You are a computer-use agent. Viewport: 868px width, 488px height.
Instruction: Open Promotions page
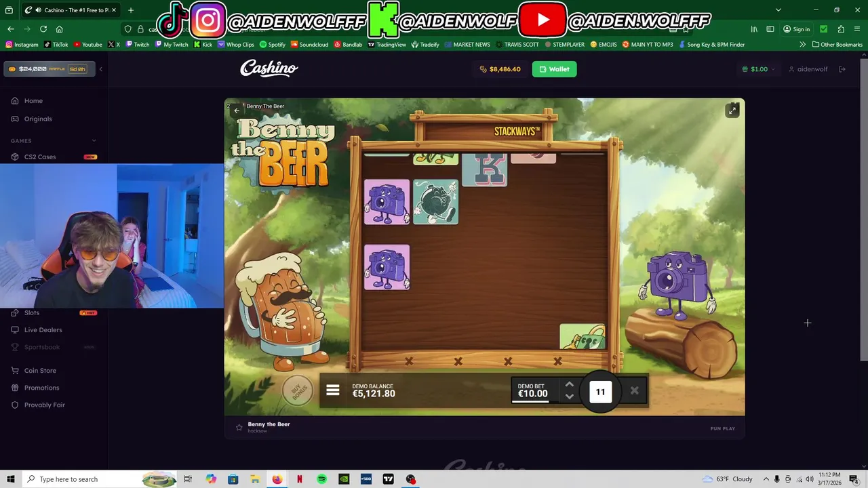(x=41, y=388)
